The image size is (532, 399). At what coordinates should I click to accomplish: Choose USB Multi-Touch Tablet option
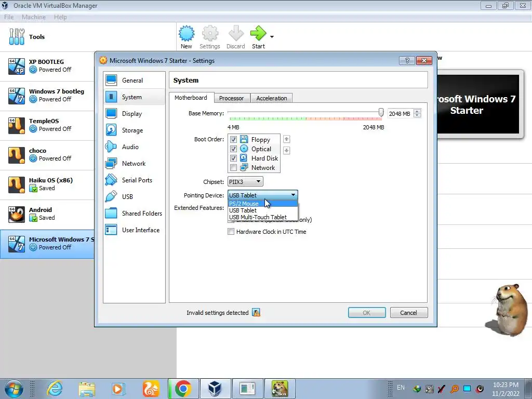point(262,217)
